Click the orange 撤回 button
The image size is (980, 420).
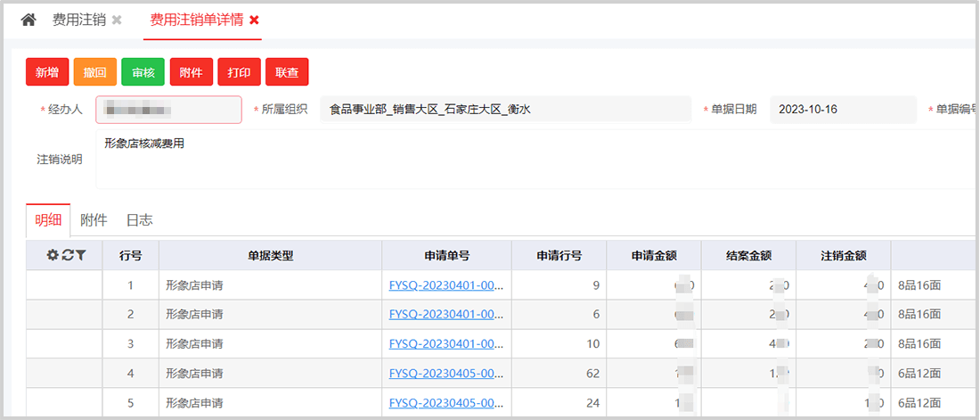(x=95, y=72)
